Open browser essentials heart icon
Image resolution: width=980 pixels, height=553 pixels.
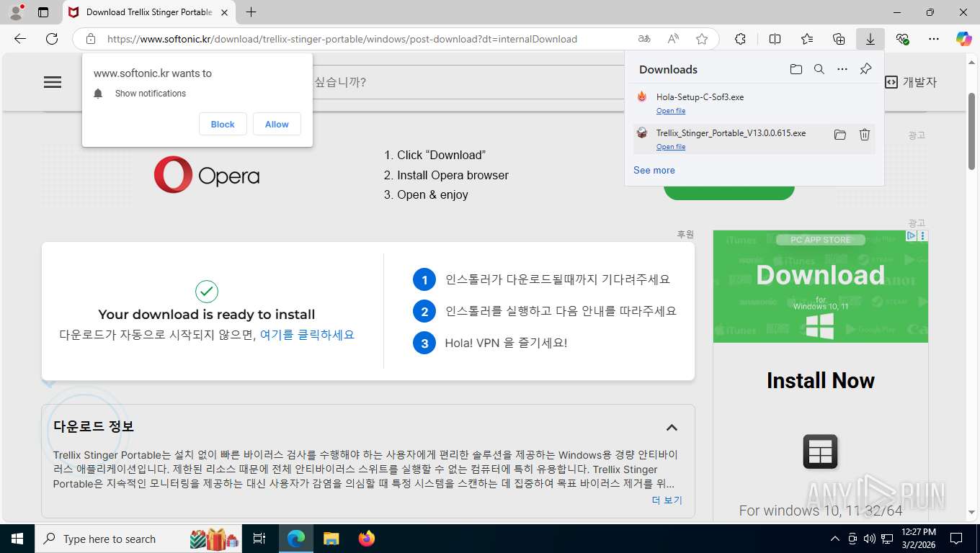pos(902,39)
